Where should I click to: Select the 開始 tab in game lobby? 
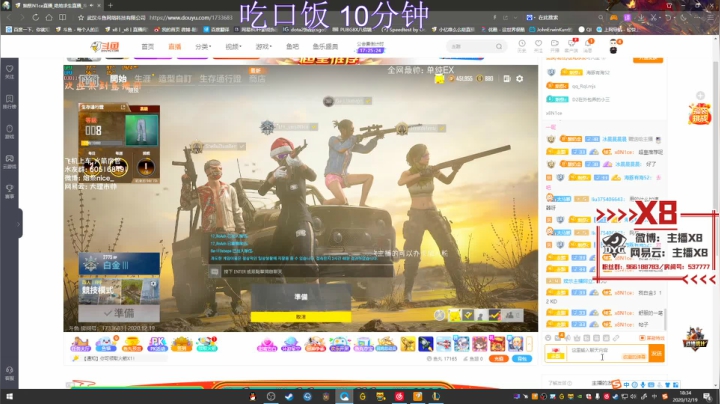coord(118,79)
